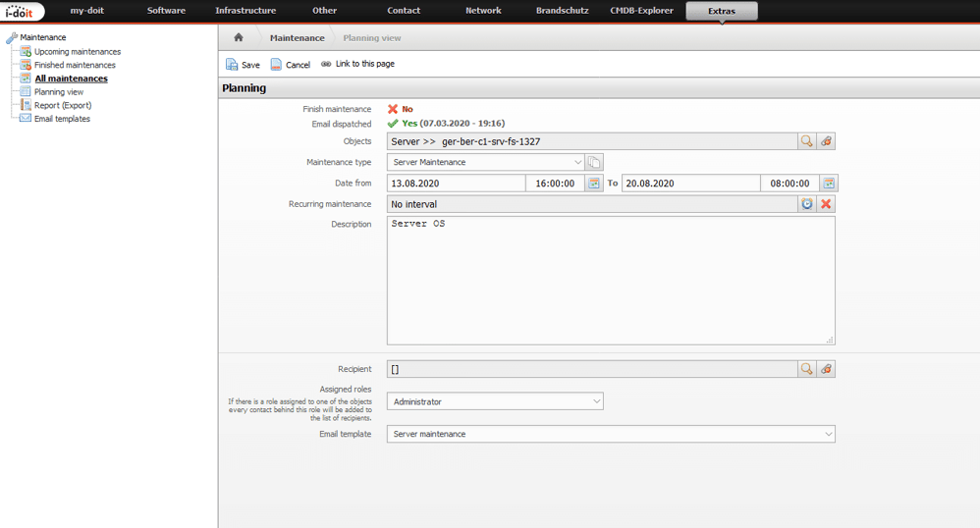Open the Infrastructure menu
This screenshot has height=528, width=980.
point(245,11)
